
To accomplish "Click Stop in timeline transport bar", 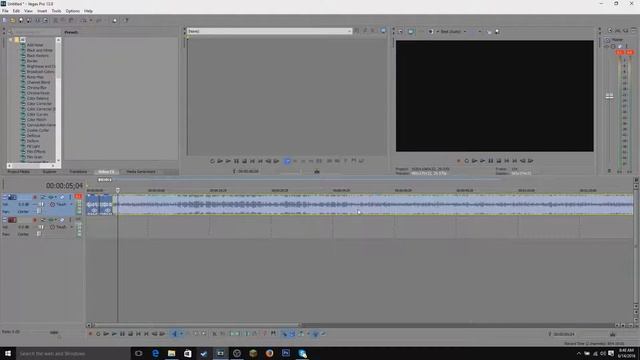I will (130, 333).
